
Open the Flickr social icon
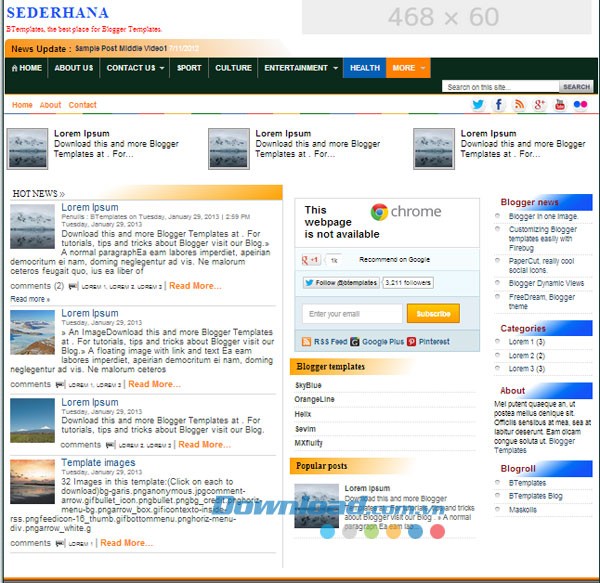(581, 105)
